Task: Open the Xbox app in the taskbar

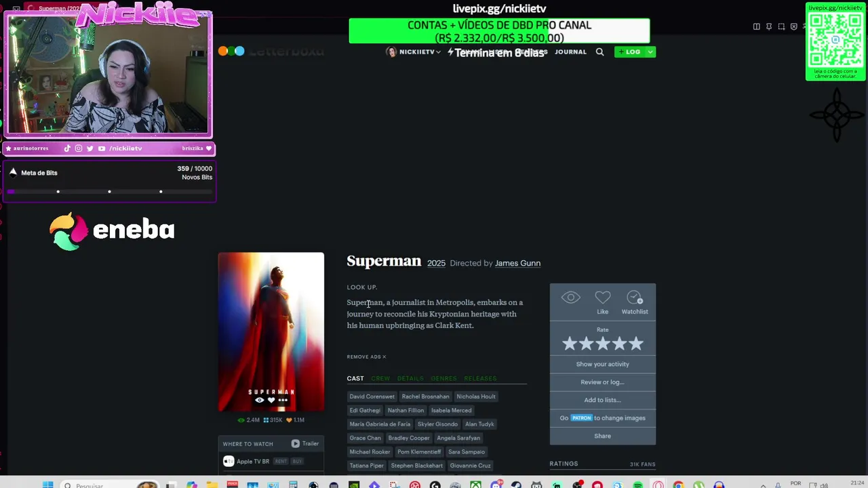Action: [475, 485]
